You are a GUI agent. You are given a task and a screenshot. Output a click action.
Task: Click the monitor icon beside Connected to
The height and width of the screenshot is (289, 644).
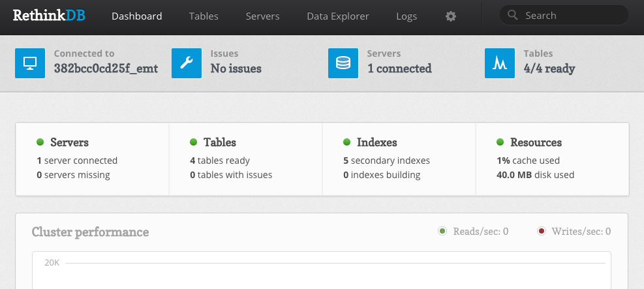click(30, 63)
